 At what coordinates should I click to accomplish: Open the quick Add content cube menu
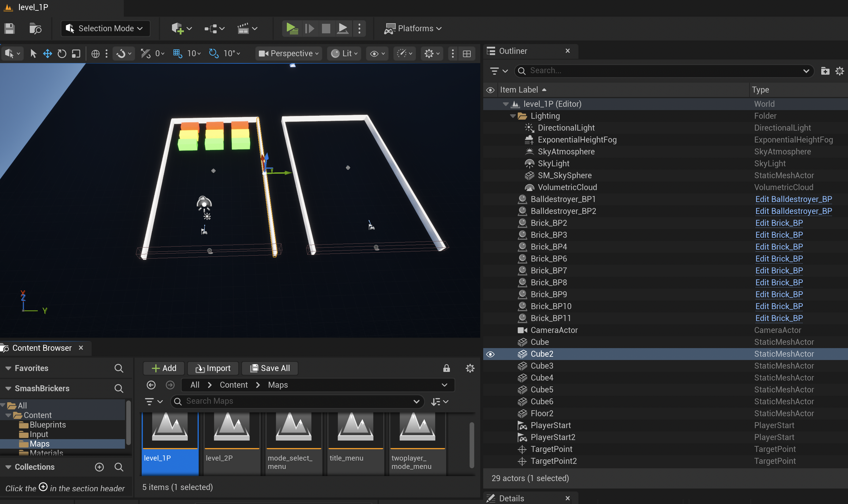coord(181,28)
